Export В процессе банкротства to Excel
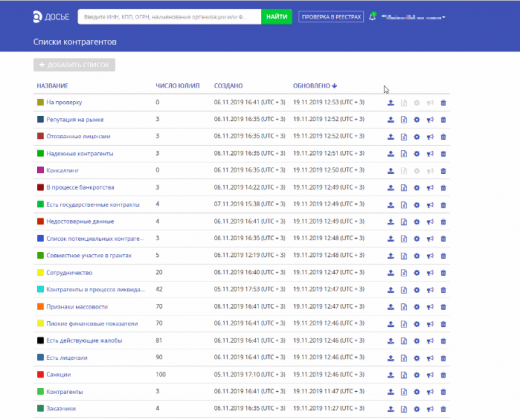 point(404,188)
